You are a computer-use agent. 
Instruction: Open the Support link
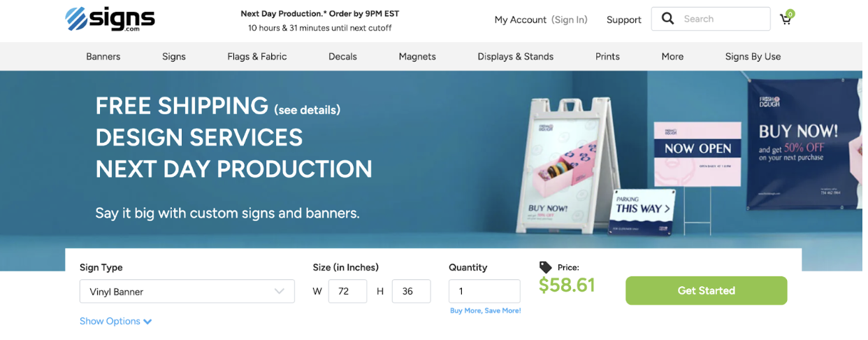pyautogui.click(x=623, y=20)
